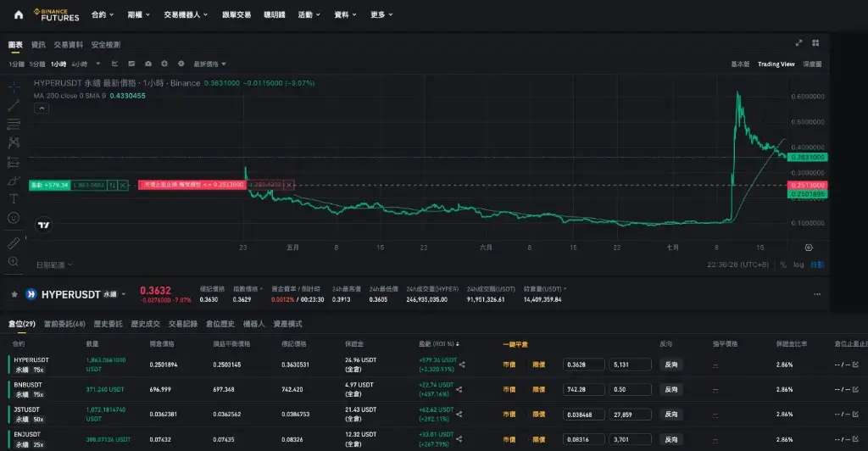Click 限價 close for the BNBUSDT position

(x=538, y=390)
